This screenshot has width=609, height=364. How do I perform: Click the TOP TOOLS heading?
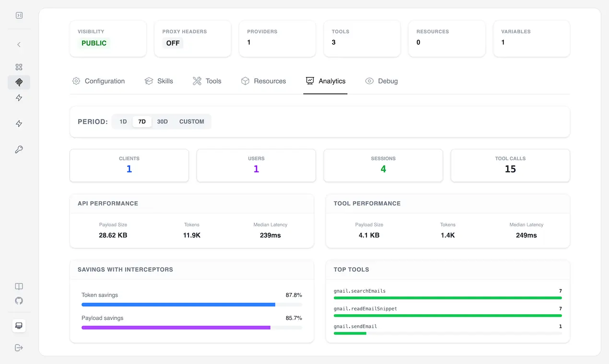click(x=351, y=270)
